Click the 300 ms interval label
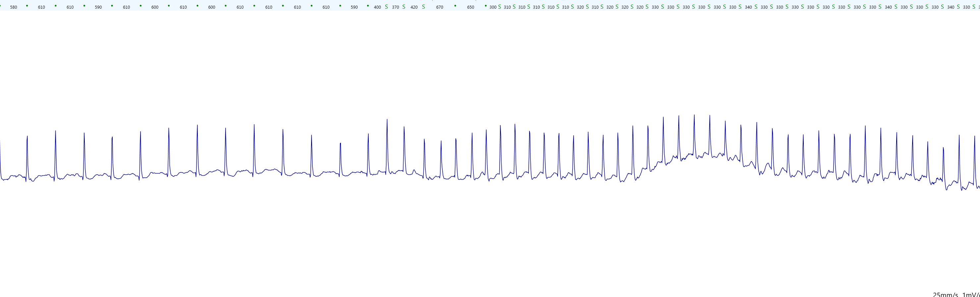Viewport: 980px width, 297px height. (493, 7)
